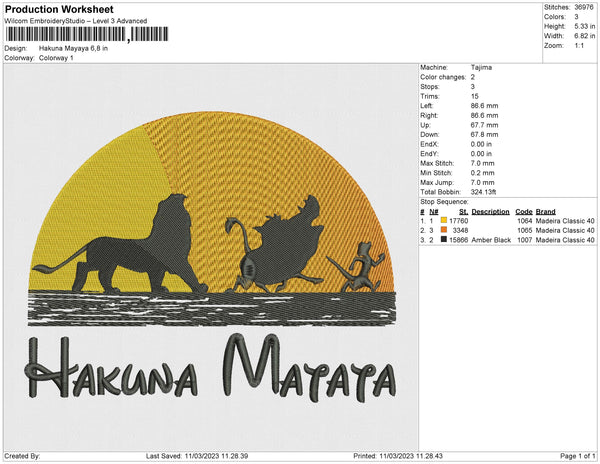The image size is (600, 464).
Task: Click the 'Last Saved: 11/03/2023 11.28.39' footer
Action: 197,456
